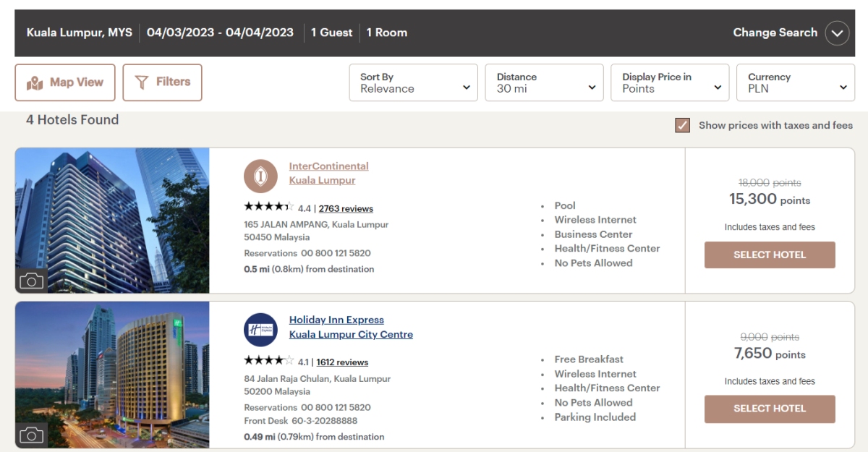This screenshot has height=452, width=868.
Task: View the 1612 reviews for Holiday Inn Express
Action: coord(342,362)
